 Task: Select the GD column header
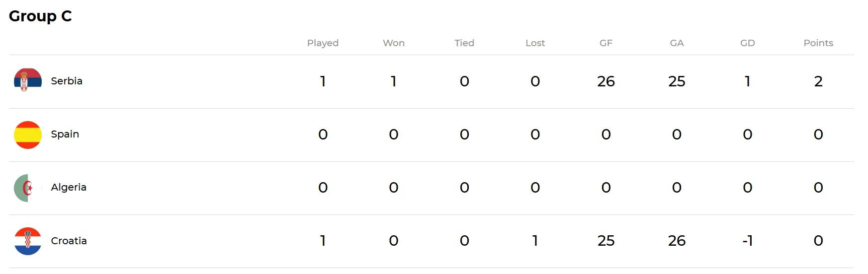point(748,43)
